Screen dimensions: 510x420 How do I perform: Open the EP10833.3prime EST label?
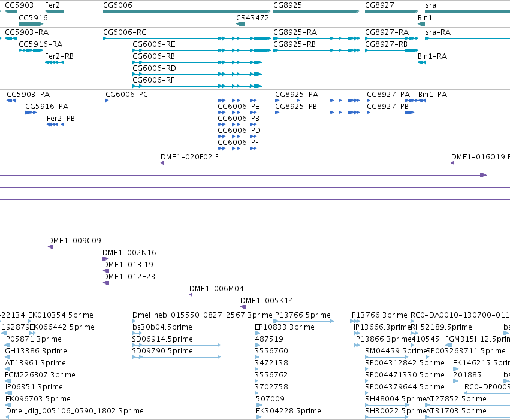tap(285, 327)
